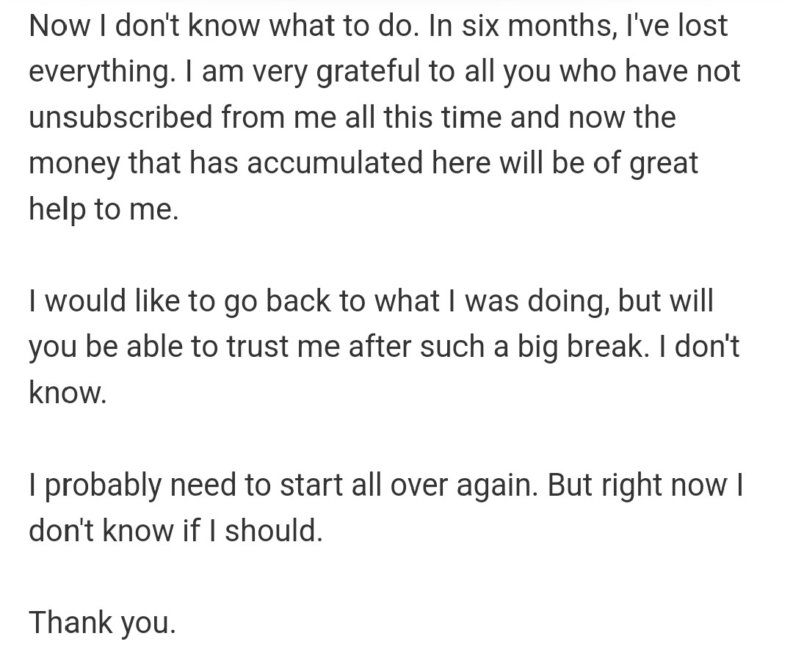Click the word "lost" at line end
The width and height of the screenshot is (793, 672).
point(703,25)
